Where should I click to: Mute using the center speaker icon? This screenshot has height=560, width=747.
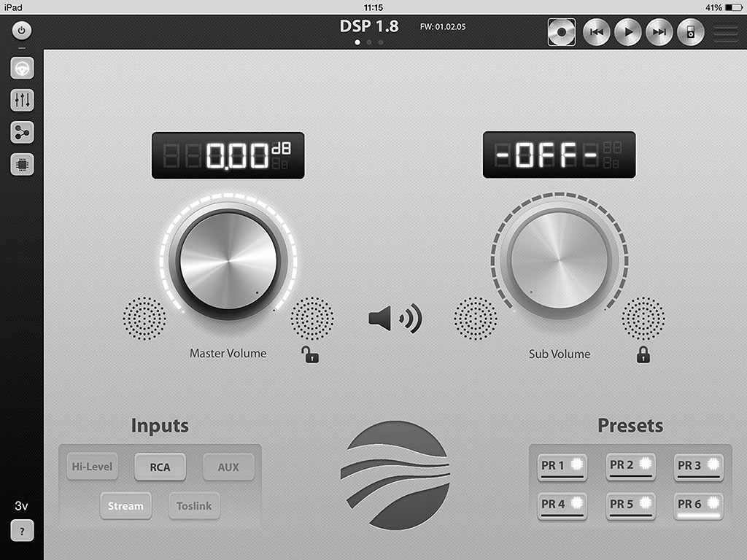395,319
